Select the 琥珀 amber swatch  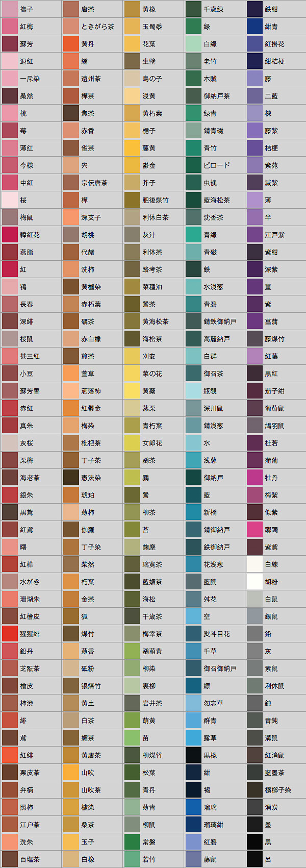(71, 495)
